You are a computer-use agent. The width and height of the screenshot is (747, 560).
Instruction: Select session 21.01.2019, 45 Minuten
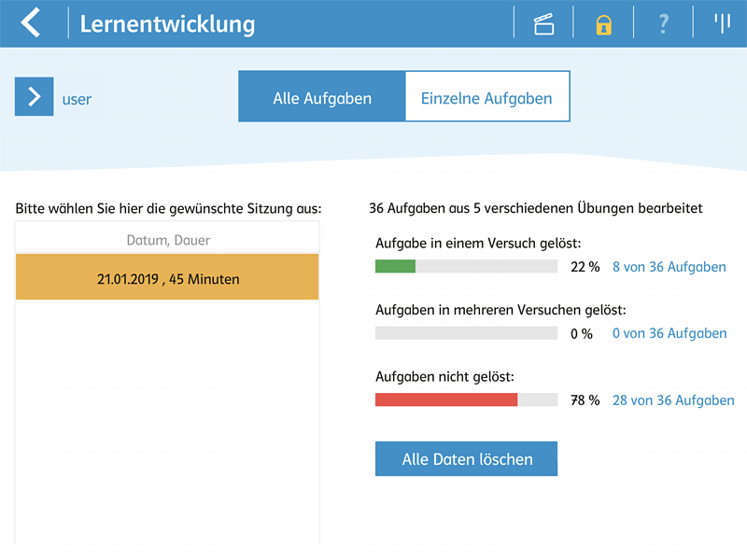167,277
